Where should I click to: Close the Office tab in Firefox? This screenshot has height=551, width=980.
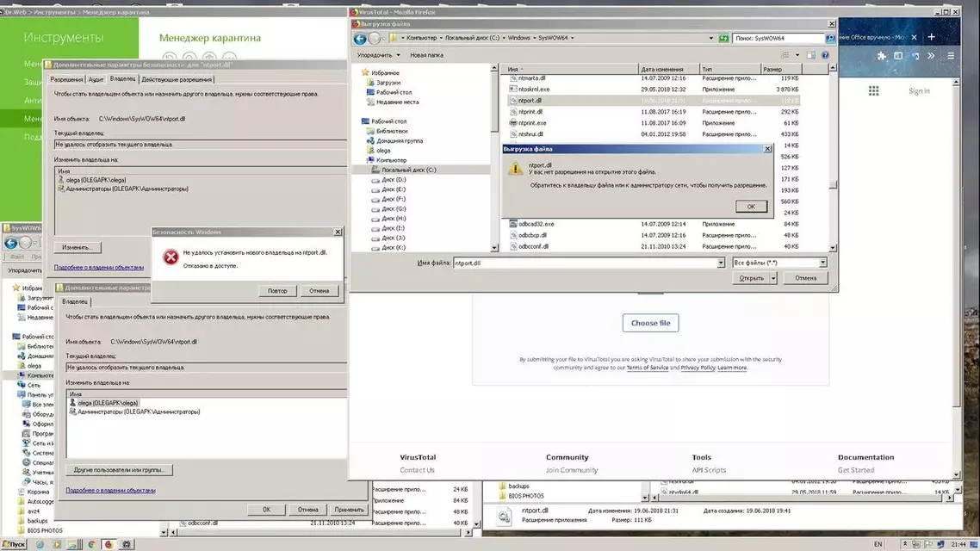[x=914, y=37]
